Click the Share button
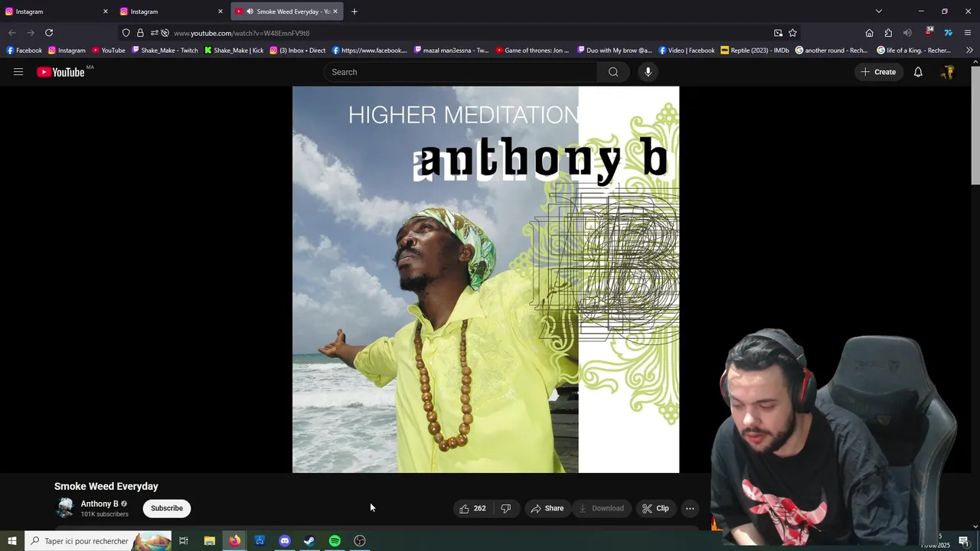The image size is (980, 551). 547,508
